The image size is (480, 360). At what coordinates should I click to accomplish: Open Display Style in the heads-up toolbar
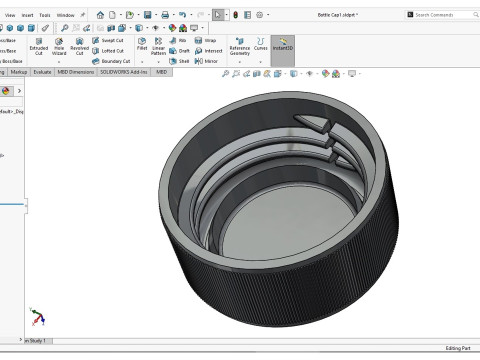pyautogui.click(x=293, y=74)
